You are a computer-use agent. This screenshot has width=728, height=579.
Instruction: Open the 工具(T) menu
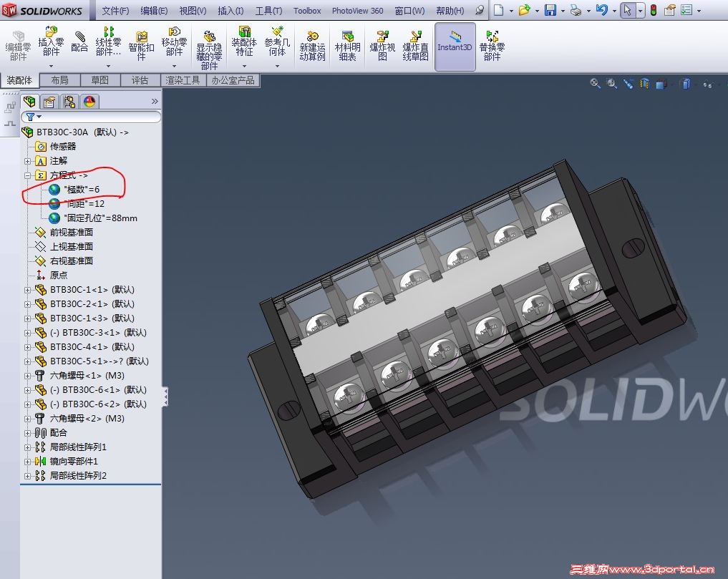(x=269, y=10)
